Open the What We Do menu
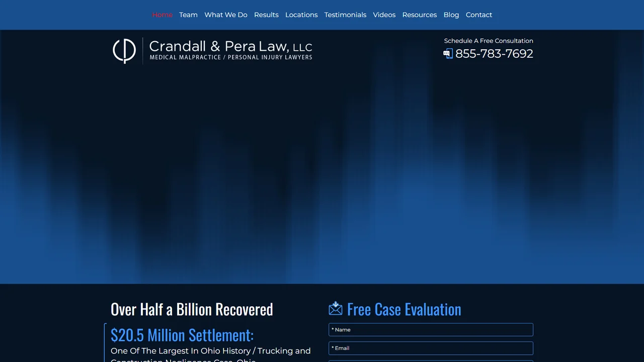 [x=226, y=15]
